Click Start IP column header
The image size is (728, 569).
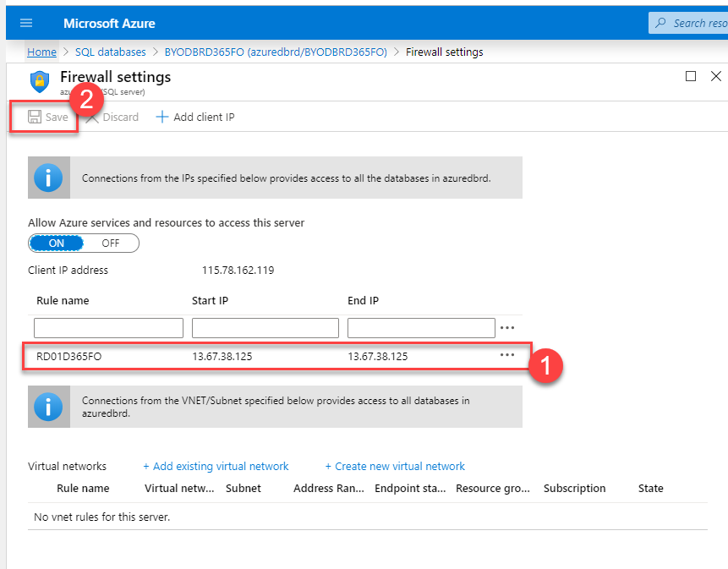[x=210, y=301]
